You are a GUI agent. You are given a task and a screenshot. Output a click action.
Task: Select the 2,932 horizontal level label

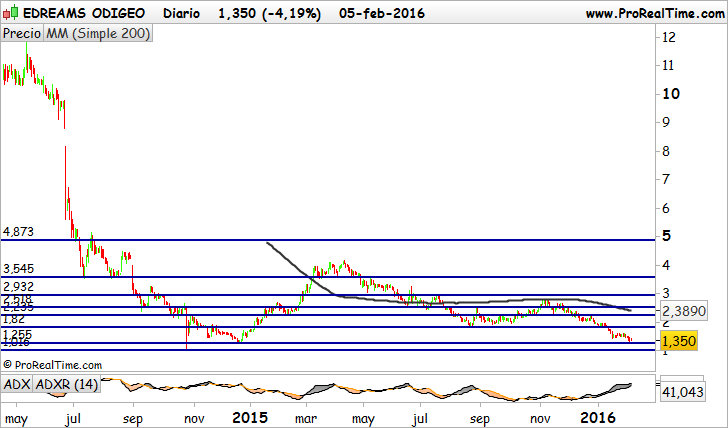click(x=19, y=286)
